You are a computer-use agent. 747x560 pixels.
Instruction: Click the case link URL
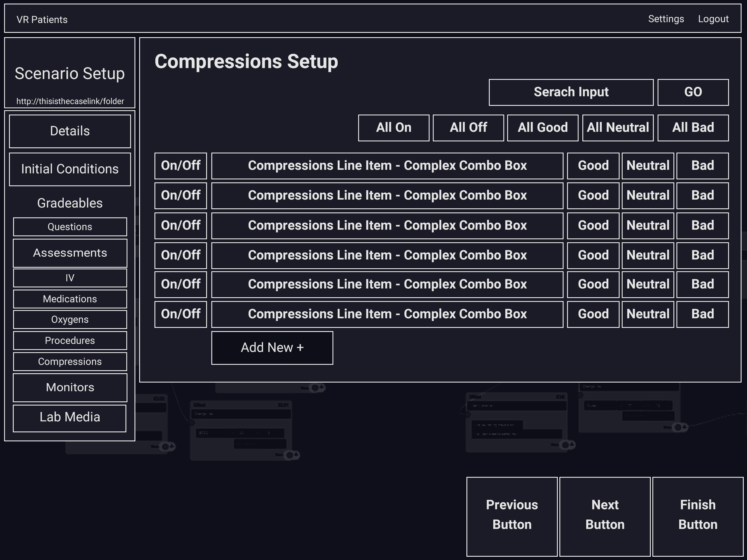tap(70, 101)
